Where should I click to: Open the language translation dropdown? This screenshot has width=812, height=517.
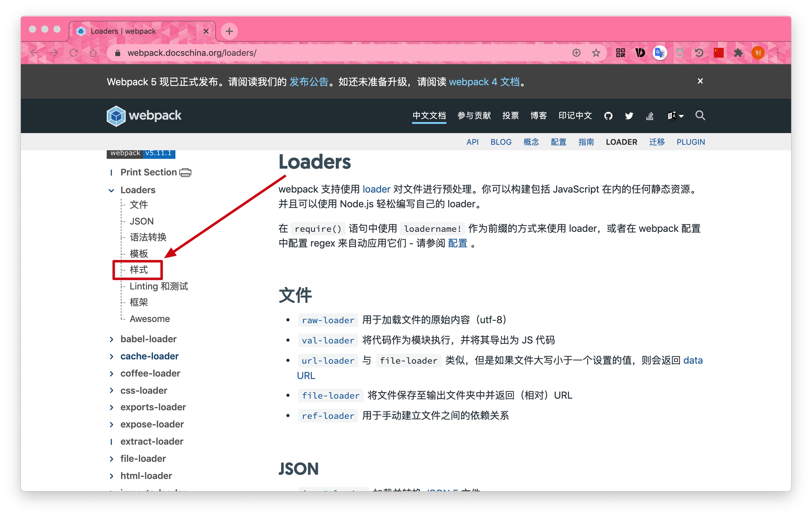676,116
